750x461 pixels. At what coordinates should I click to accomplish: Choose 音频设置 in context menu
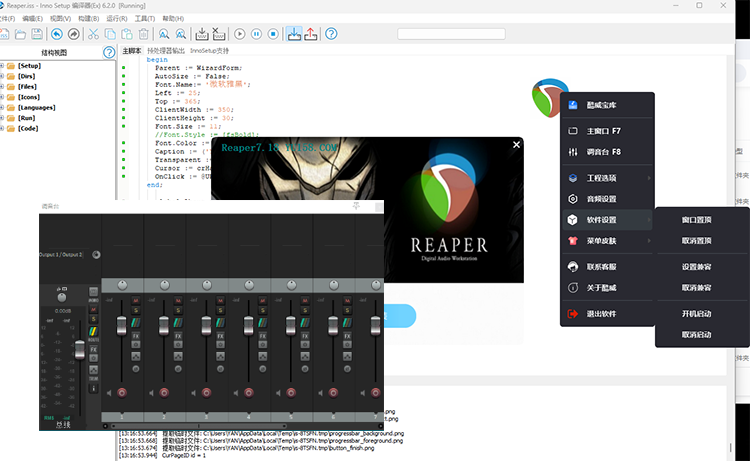coord(607,199)
